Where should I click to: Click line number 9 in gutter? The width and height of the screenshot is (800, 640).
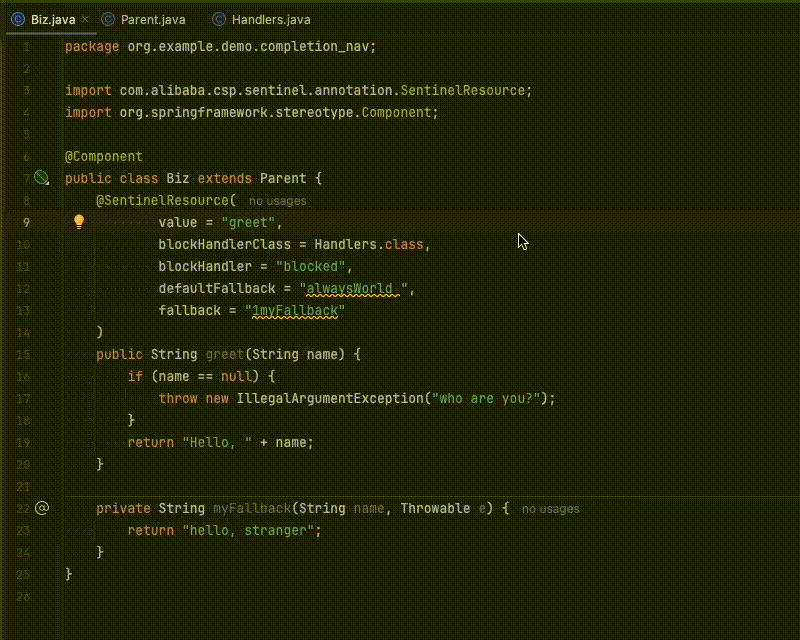pos(27,223)
